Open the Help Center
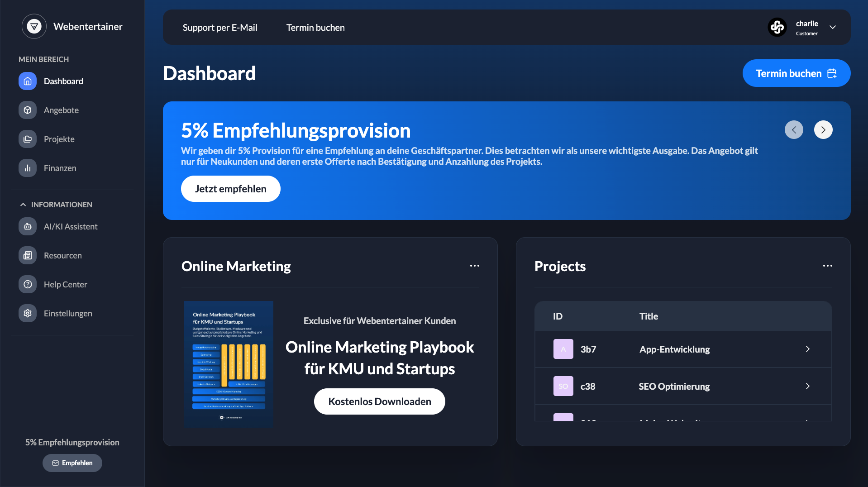Screen dimensions: 868x487 tap(65, 284)
